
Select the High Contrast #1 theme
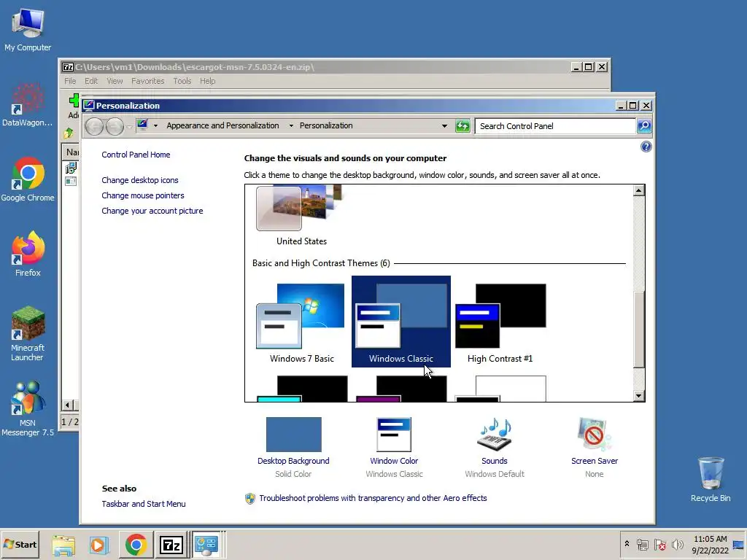coord(500,322)
